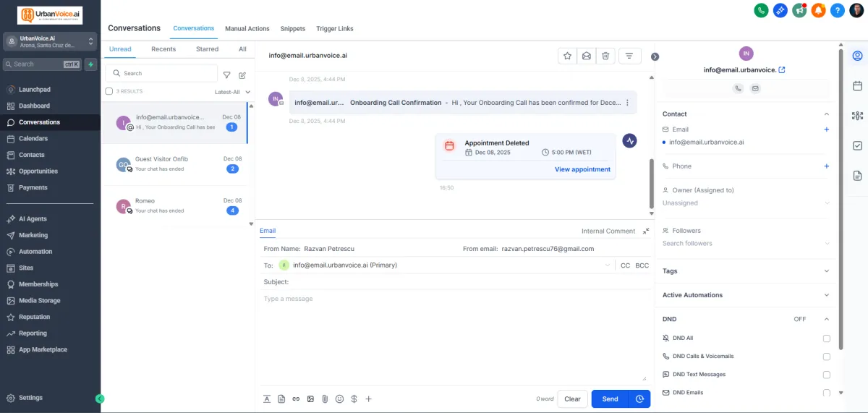Image resolution: width=868 pixels, height=413 pixels.
Task: Switch to Snippets tab
Action: (293, 29)
